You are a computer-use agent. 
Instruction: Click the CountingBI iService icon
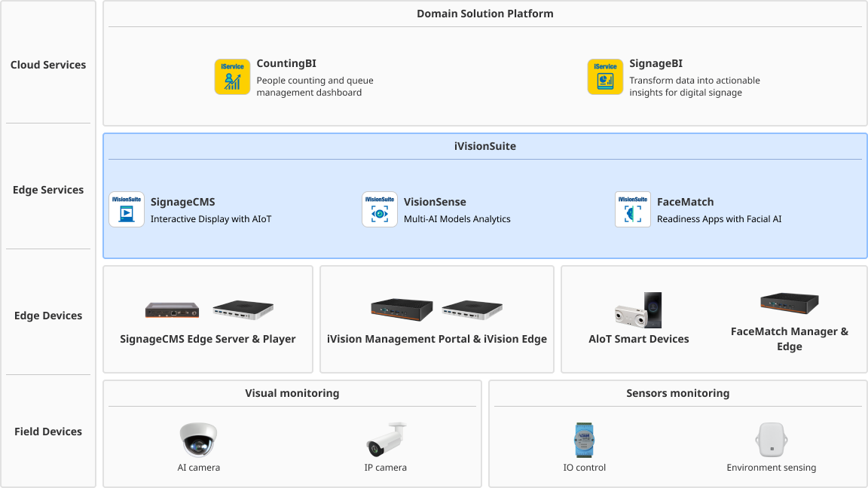coord(232,77)
